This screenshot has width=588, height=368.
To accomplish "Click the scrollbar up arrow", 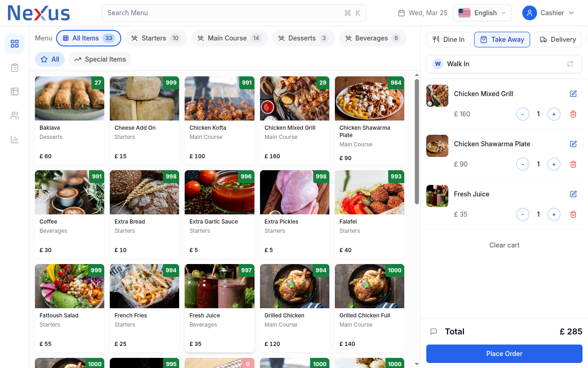I will (417, 75).
